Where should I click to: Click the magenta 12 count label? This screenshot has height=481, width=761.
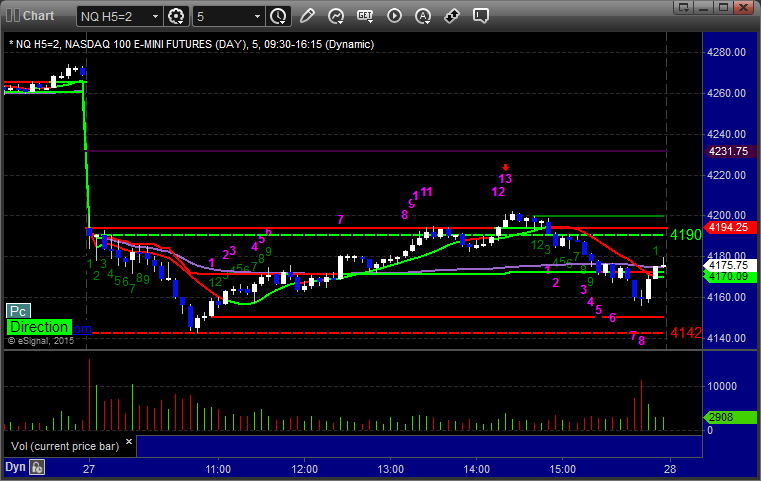[x=498, y=192]
